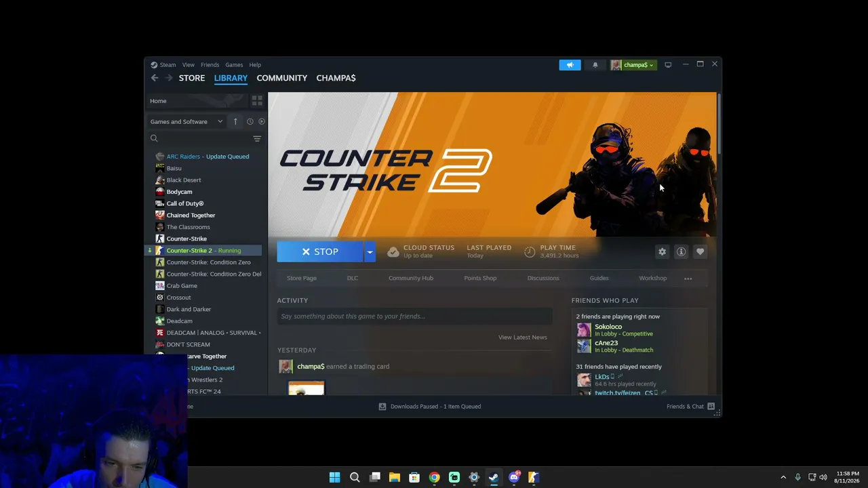Screen dimensions: 868x488
Task: Click the library content vertical scrollbar
Action: [719, 124]
